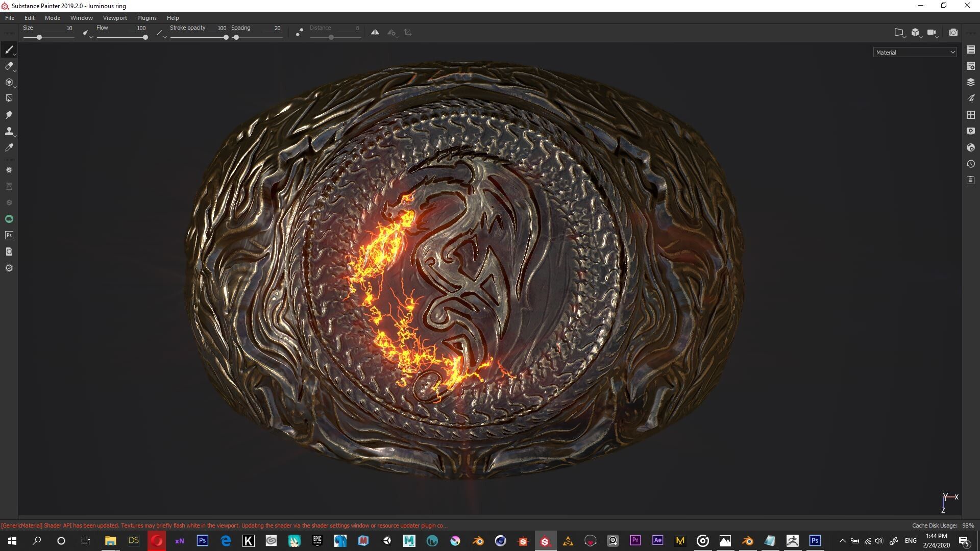Toggle perspective/orthographic view icon

tap(898, 32)
